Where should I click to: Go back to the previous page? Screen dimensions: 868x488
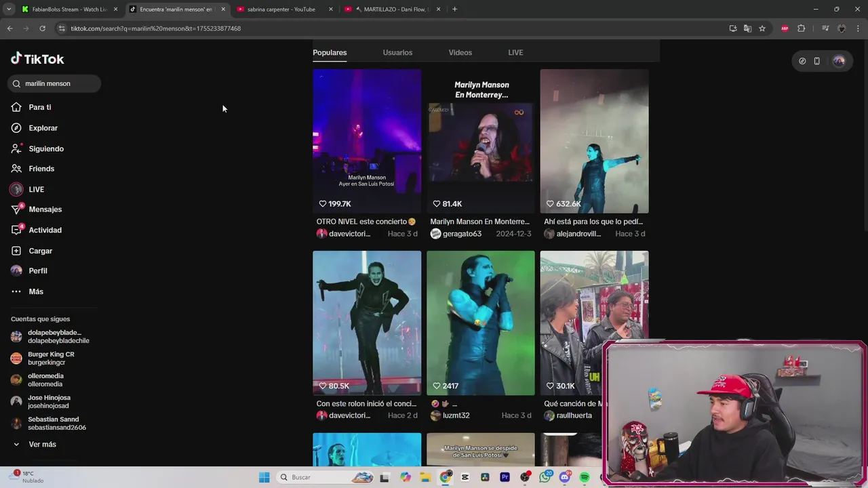pyautogui.click(x=9, y=28)
